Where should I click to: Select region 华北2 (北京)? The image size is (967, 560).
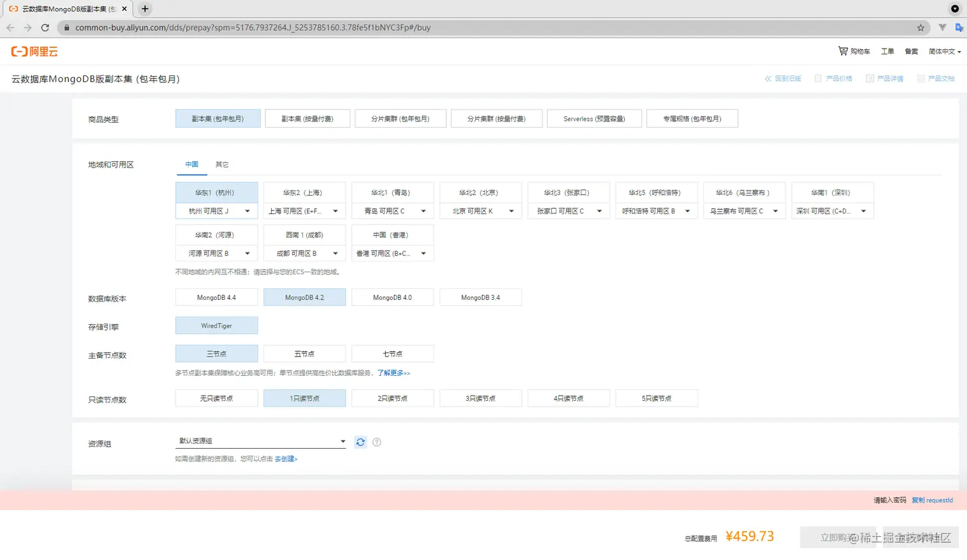coord(480,192)
